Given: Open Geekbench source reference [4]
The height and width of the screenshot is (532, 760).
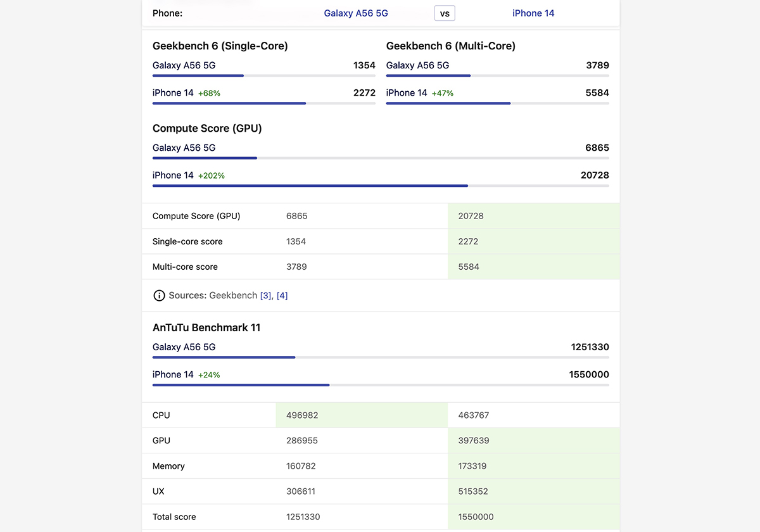Looking at the screenshot, I should 282,295.
